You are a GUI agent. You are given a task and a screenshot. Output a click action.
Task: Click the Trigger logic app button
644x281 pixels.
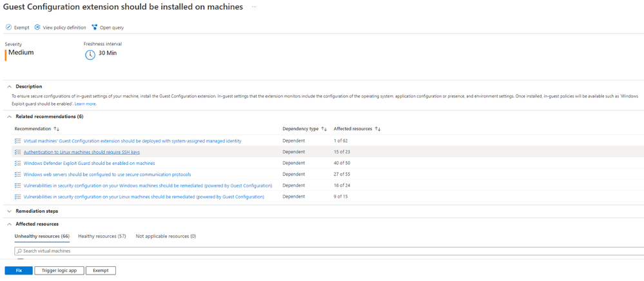[x=59, y=271]
